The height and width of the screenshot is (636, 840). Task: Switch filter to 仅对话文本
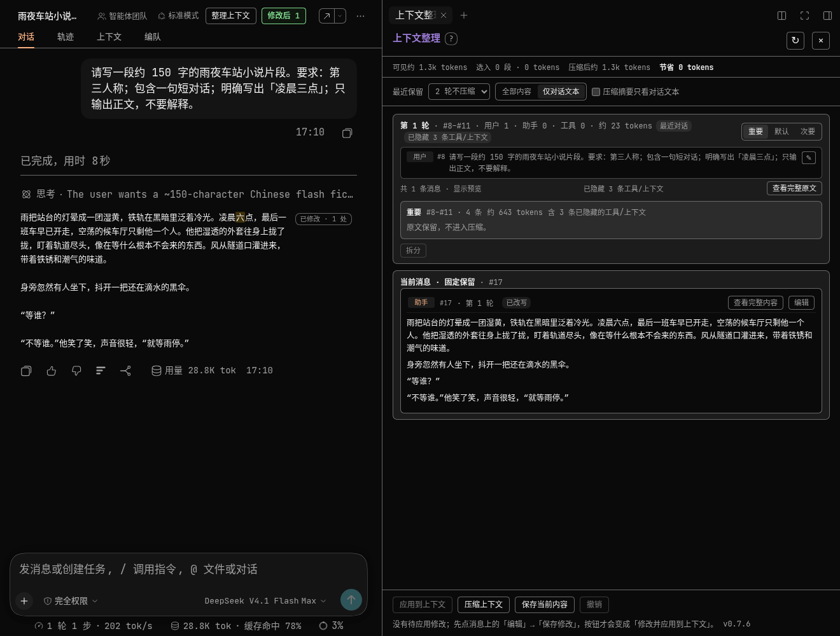tap(561, 92)
